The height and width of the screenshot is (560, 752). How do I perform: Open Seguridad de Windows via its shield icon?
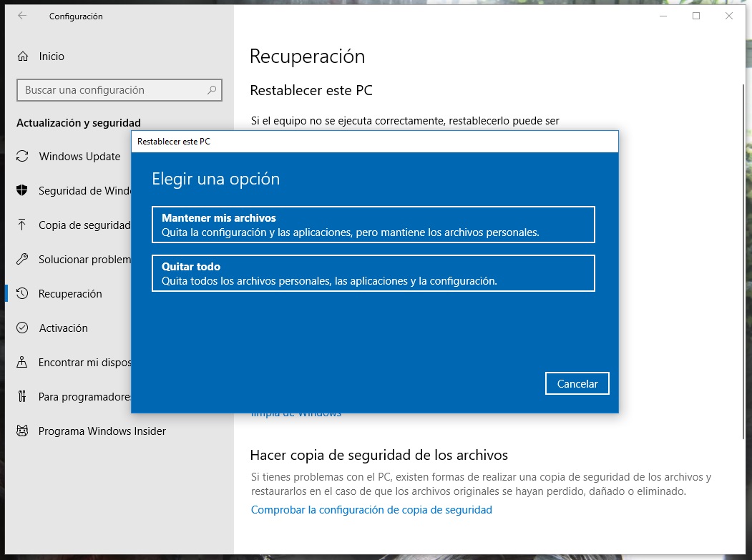[23, 190]
